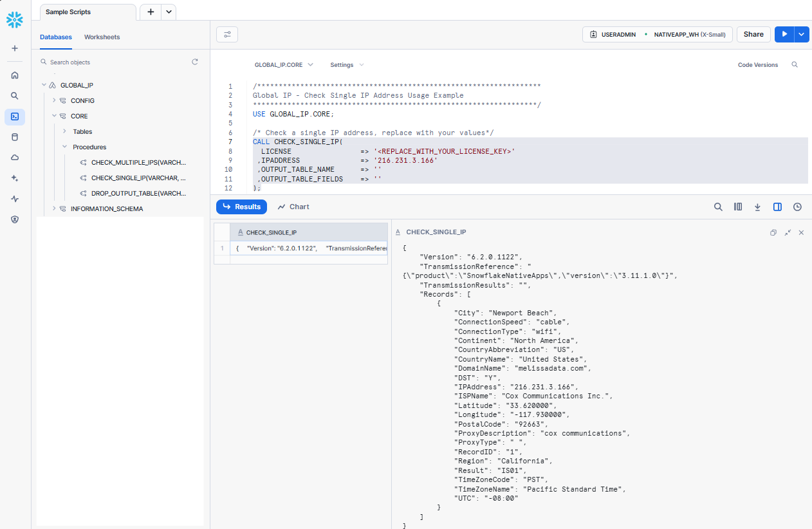812x529 pixels.
Task: Open Admin shield sidebar icon
Action: point(15,219)
